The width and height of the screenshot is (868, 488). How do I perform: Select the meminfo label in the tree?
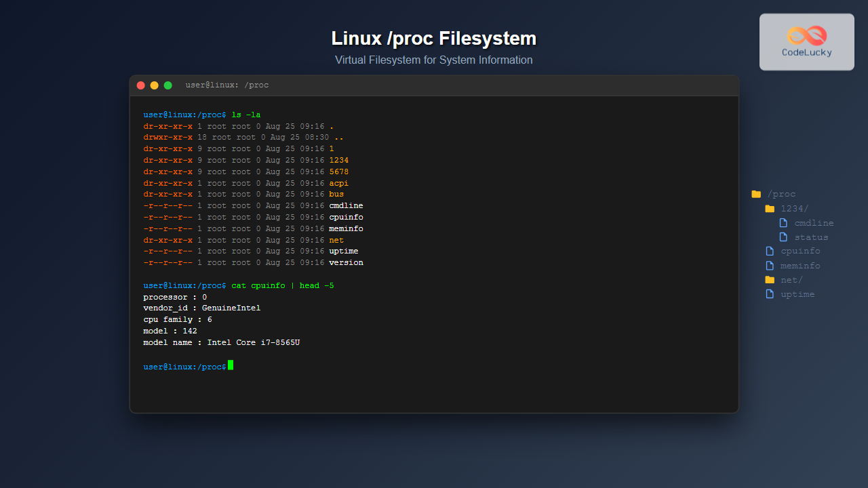800,266
